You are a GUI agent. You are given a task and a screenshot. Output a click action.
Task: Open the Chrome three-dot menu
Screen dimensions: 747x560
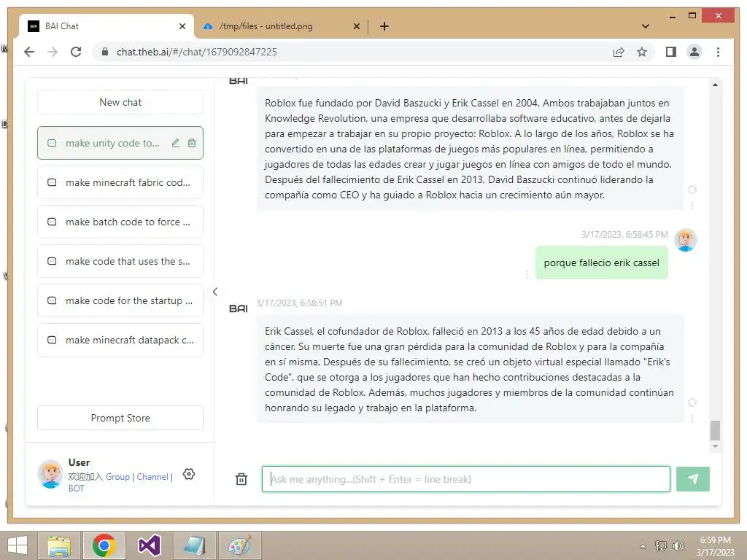pos(718,52)
